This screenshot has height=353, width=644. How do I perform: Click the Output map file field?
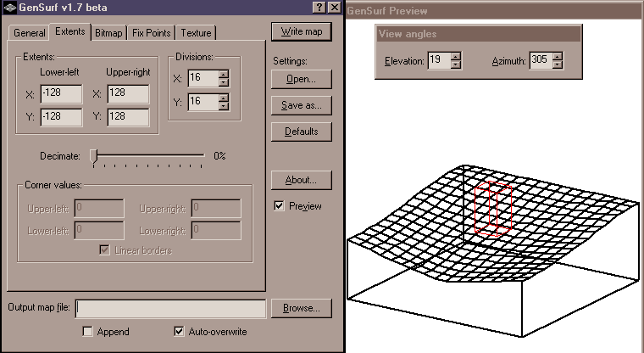[170, 309]
